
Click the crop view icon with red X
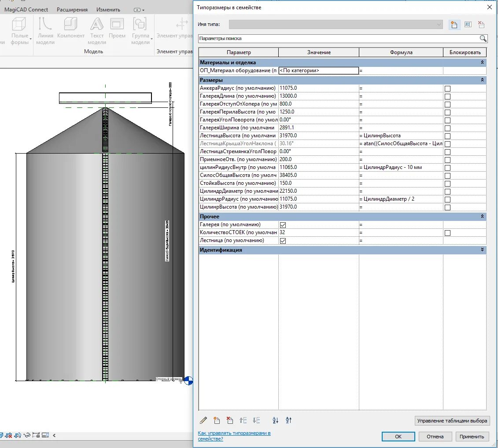click(x=8, y=435)
